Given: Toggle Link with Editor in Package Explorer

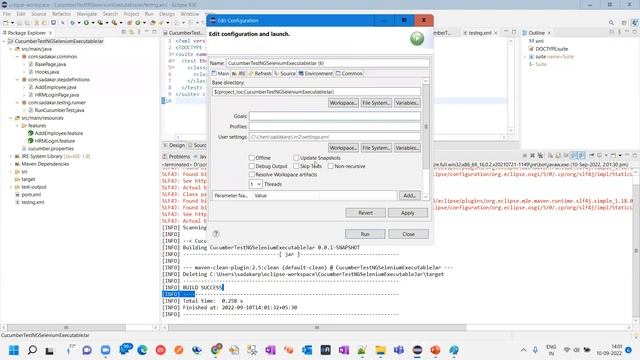Looking at the screenshot, I should click(x=131, y=32).
